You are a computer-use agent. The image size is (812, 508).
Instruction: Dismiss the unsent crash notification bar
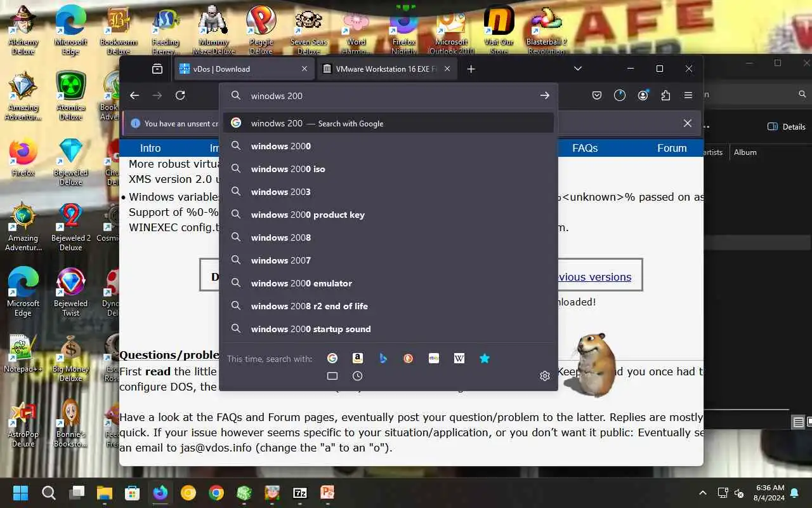(x=688, y=123)
